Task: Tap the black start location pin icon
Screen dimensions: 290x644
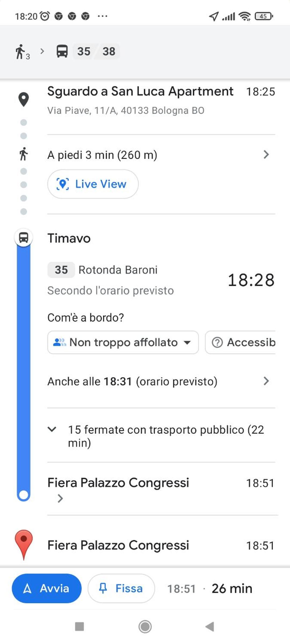Action: tap(24, 99)
